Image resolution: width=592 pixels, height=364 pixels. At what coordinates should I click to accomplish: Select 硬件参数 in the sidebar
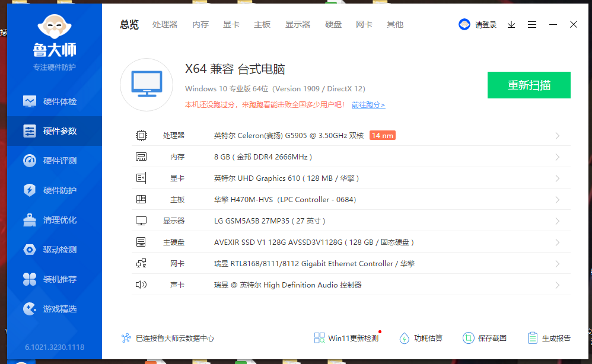click(55, 131)
